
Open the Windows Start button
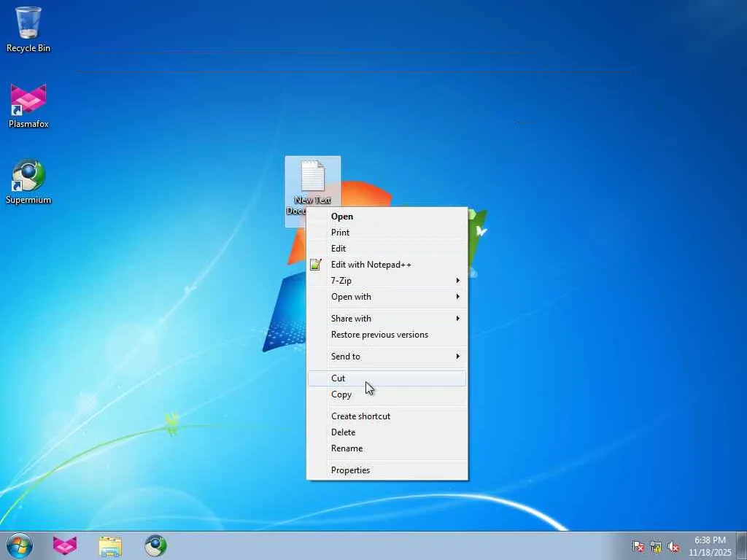tap(20, 545)
